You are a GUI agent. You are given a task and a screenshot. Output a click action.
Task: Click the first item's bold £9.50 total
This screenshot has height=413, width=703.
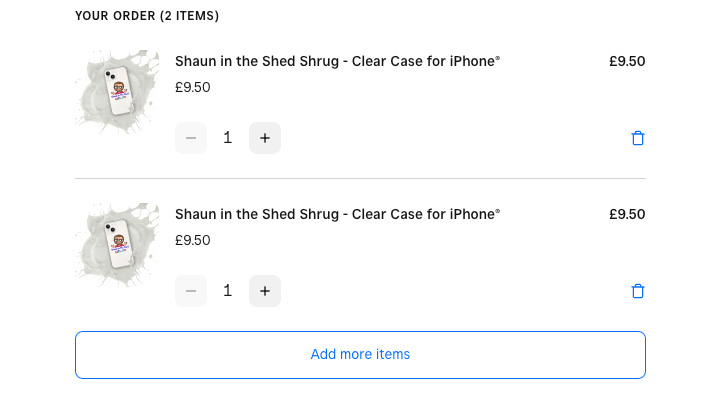pyautogui.click(x=627, y=61)
